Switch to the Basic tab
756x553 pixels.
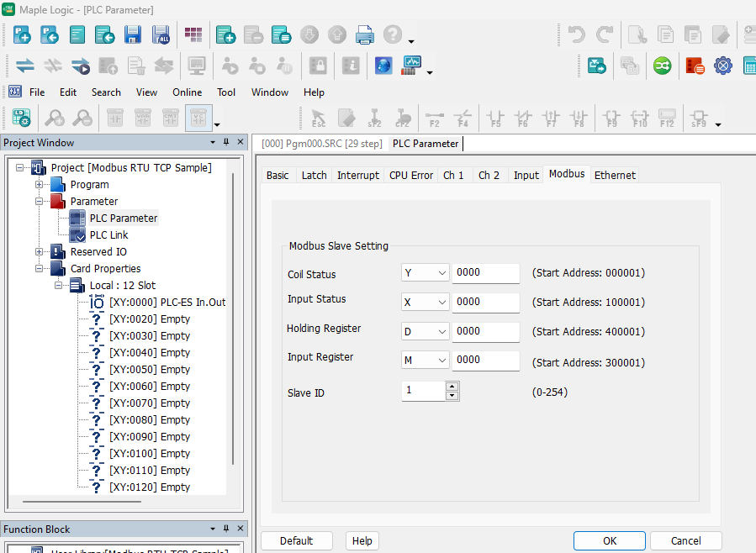pos(278,175)
